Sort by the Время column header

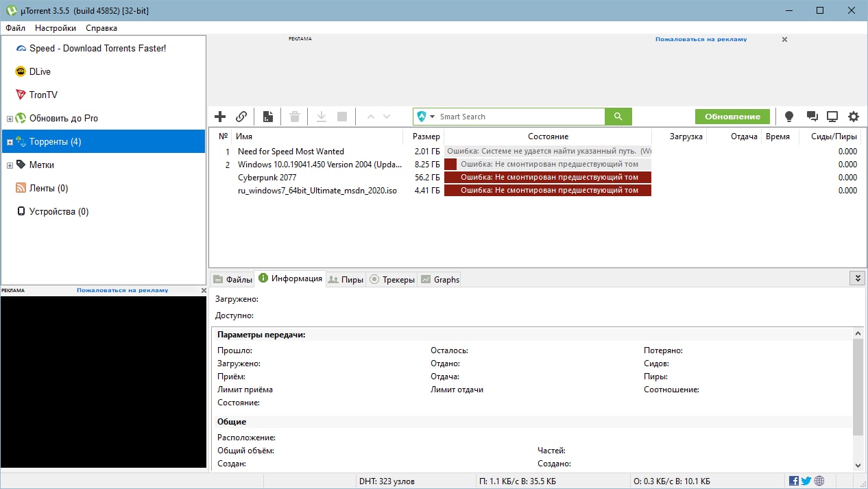777,136
